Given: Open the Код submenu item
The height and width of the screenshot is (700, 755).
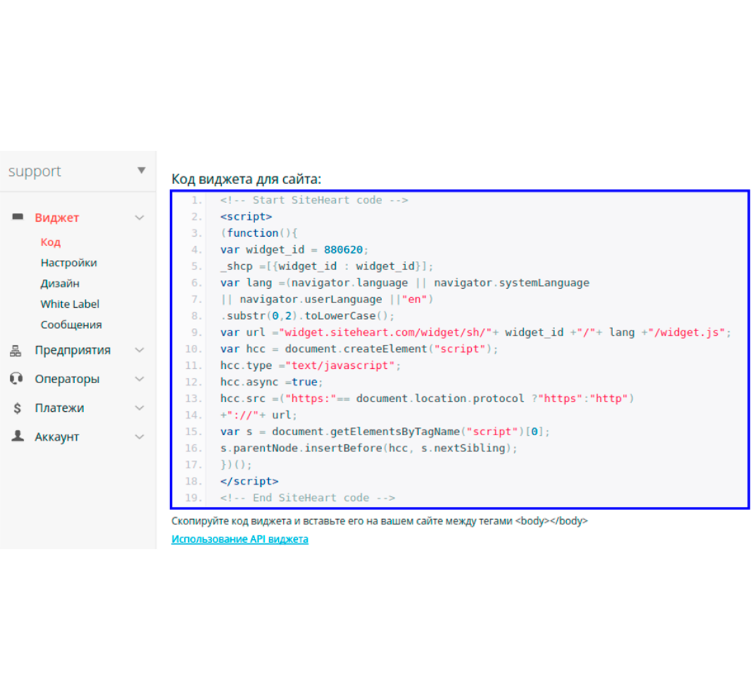Looking at the screenshot, I should (51, 241).
